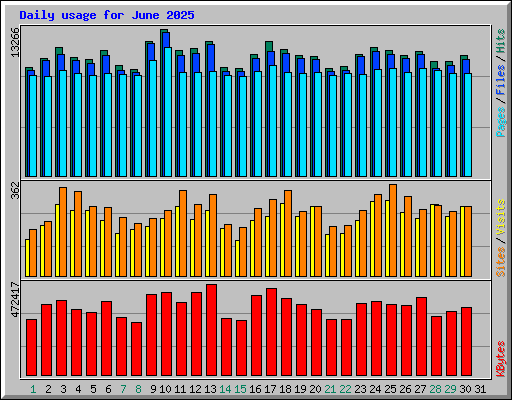Image resolution: width=512 pixels, height=400 pixels.
Task: Click the 13266 axis value
Action: coord(15,42)
